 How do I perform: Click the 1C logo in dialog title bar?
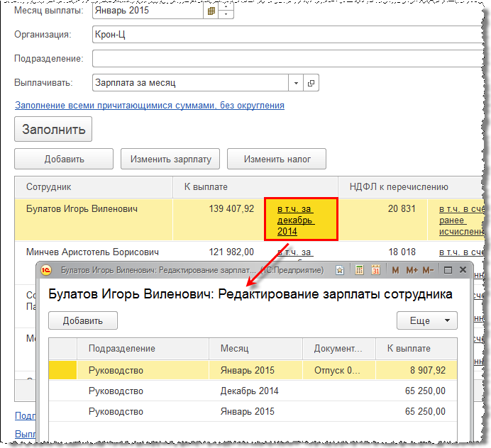[x=46, y=270]
